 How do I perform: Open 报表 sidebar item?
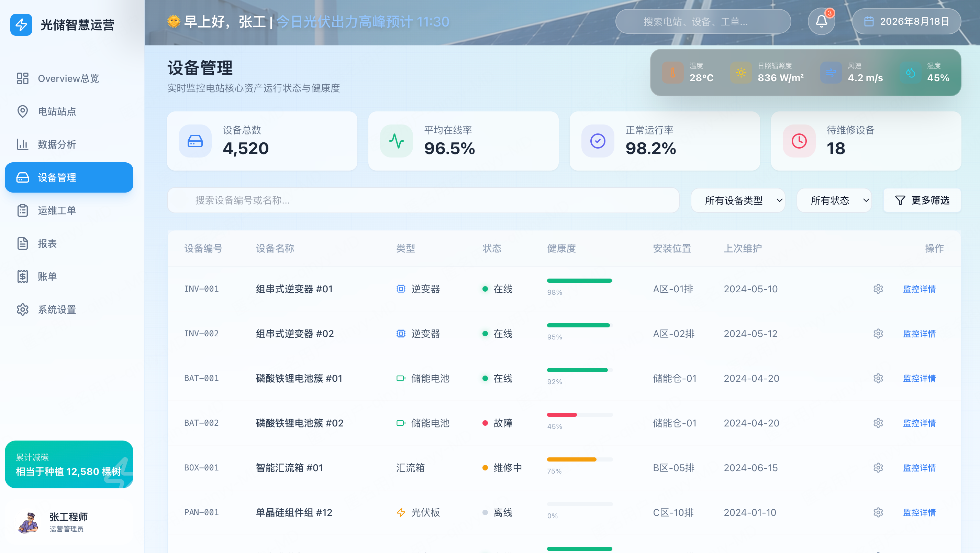tap(69, 243)
